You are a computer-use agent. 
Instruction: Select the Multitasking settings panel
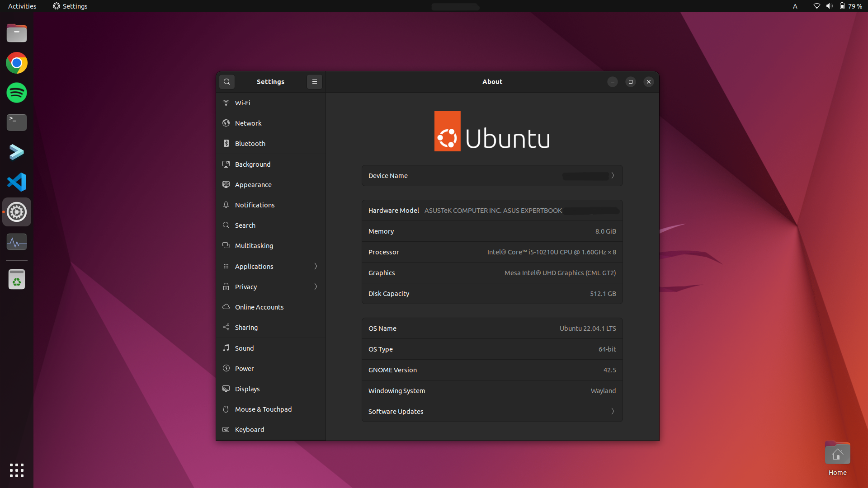pyautogui.click(x=254, y=245)
